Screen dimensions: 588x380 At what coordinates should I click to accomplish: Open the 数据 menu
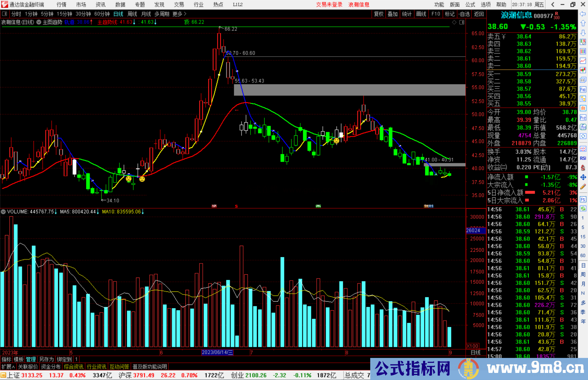(120, 5)
